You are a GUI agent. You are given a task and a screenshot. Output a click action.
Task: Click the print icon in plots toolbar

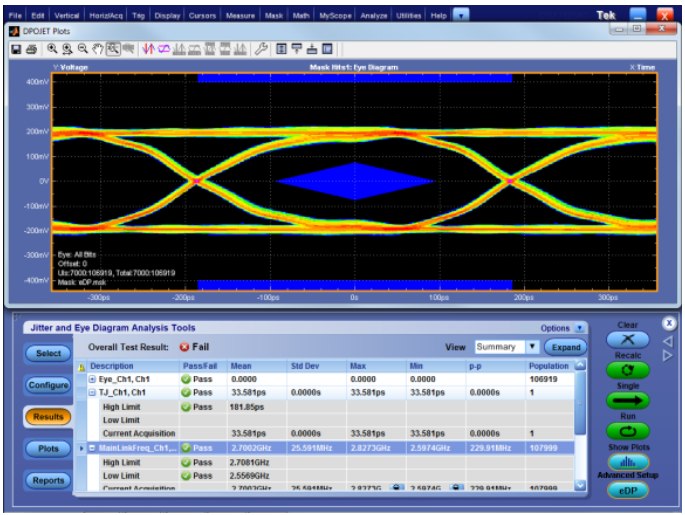click(31, 48)
